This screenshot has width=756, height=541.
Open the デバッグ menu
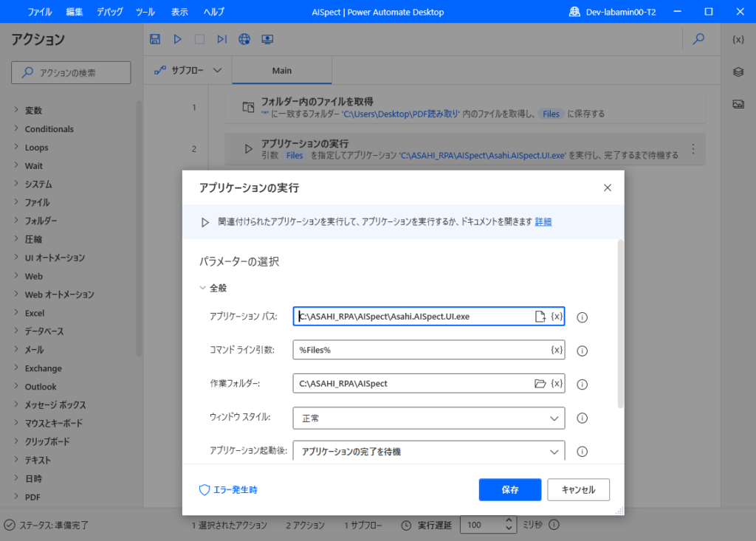click(x=109, y=12)
